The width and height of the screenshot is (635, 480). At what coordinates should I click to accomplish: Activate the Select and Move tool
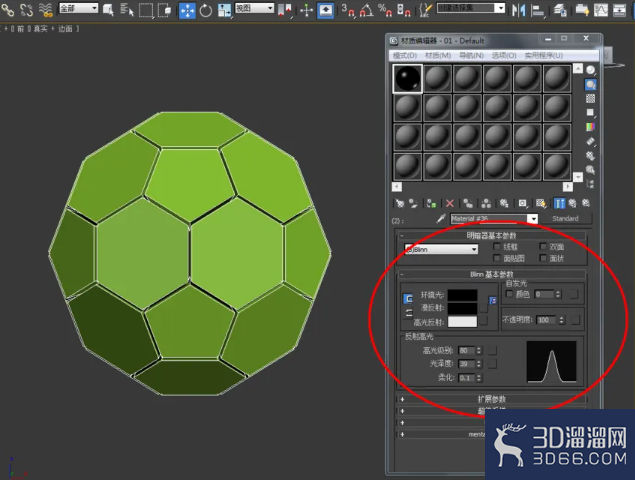point(187,11)
